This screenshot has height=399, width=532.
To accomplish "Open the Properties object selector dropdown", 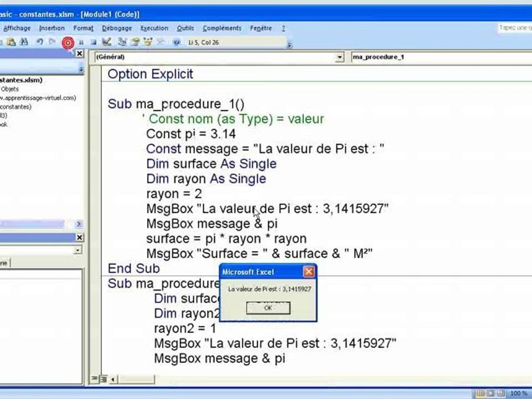I will 78,250.
